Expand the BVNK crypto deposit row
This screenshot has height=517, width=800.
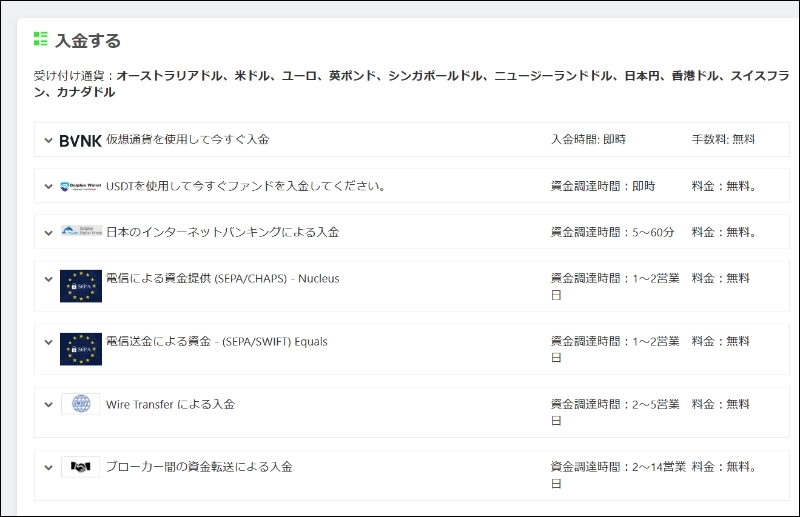click(x=48, y=140)
